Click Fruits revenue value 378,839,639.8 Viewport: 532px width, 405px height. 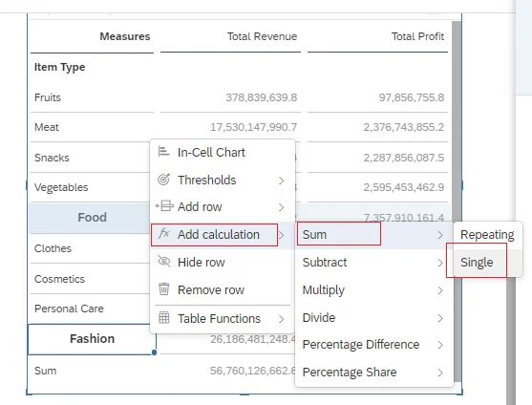262,97
